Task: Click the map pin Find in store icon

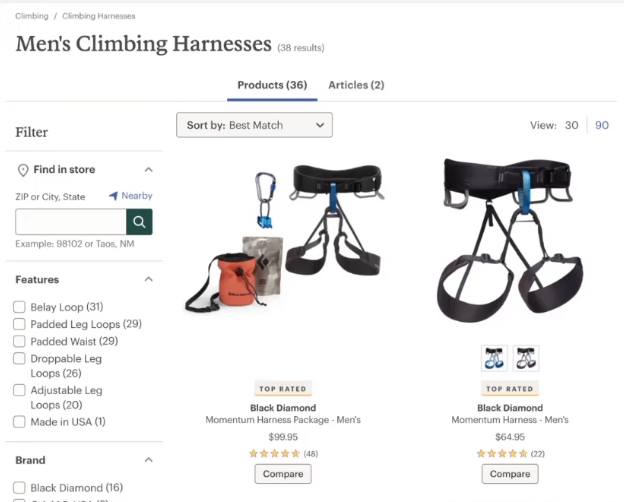Action: point(23,170)
